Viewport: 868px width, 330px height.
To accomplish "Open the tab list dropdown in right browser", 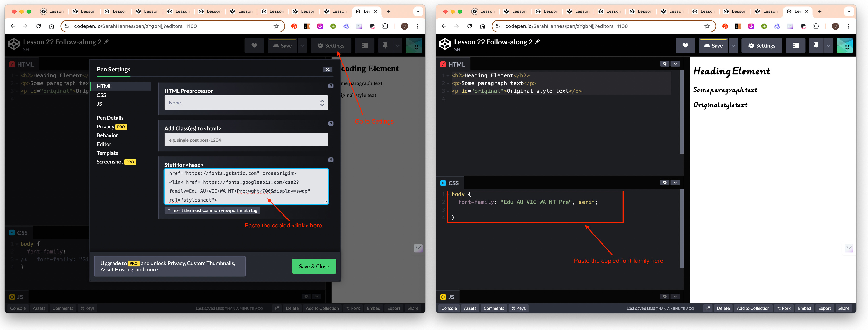I will pos(849,11).
